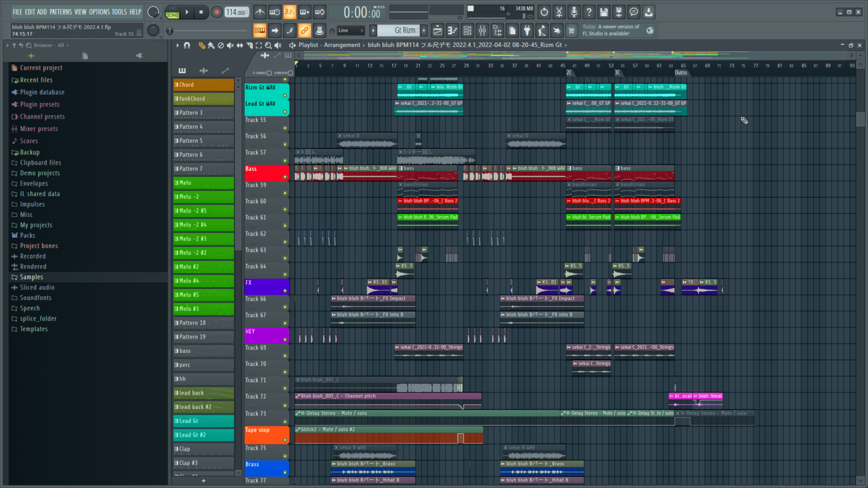Open the mixer window icon
Image resolution: width=868 pixels, height=488 pixels.
(x=482, y=31)
